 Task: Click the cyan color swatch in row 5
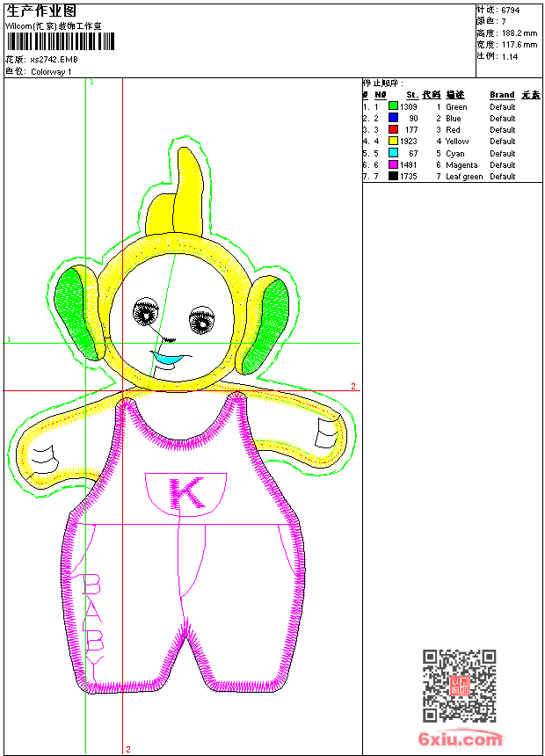[x=393, y=153]
